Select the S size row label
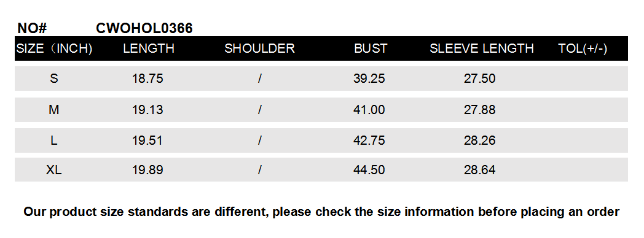Screen dimensions: 644x238 54,79
